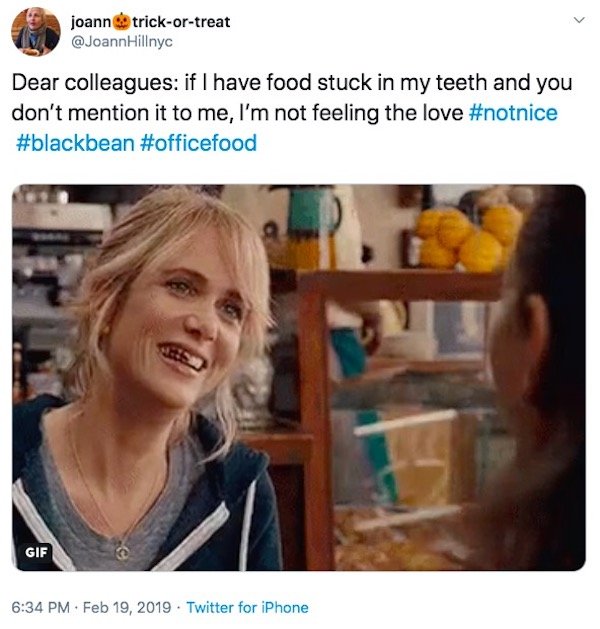This screenshot has width=600, height=629.
Task: Click the yellow fruit pile in the GIF
Action: (x=465, y=237)
